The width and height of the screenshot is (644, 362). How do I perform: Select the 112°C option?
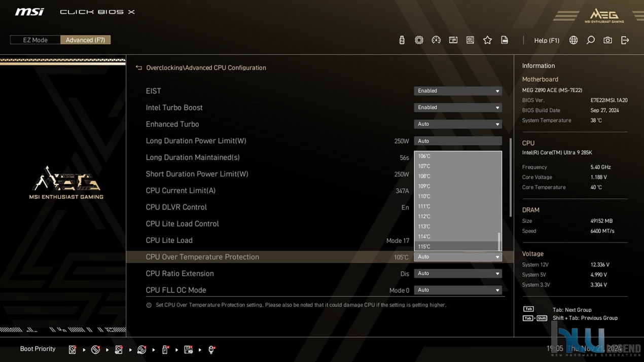pos(456,216)
